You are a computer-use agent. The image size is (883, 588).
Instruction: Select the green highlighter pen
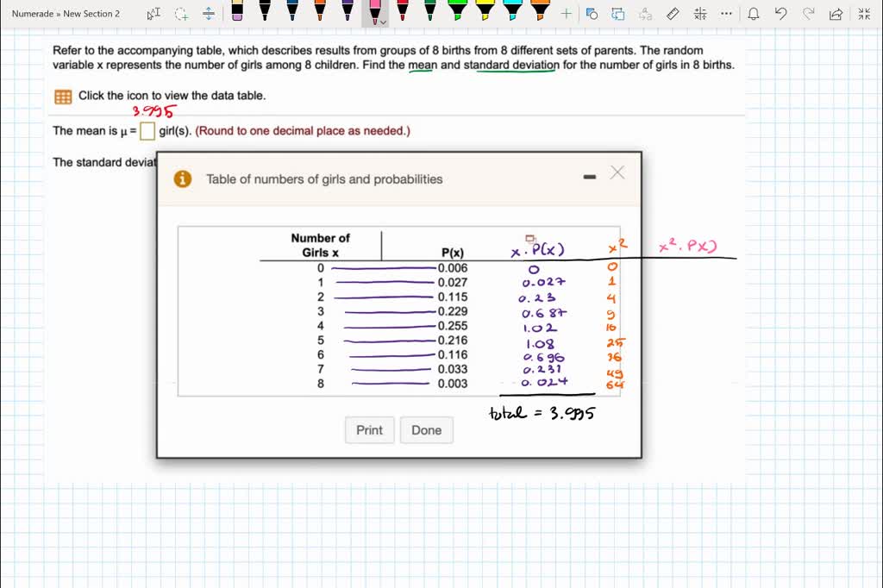pos(459,13)
